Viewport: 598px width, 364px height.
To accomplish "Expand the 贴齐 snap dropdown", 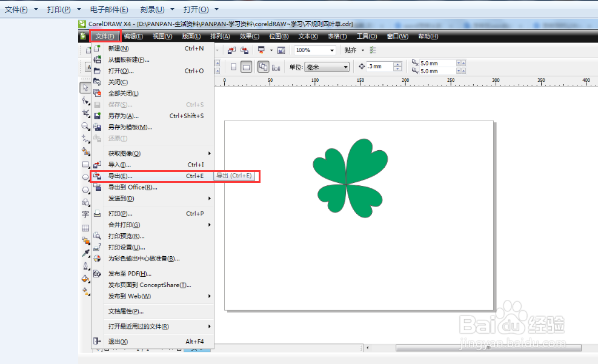I will pos(363,50).
